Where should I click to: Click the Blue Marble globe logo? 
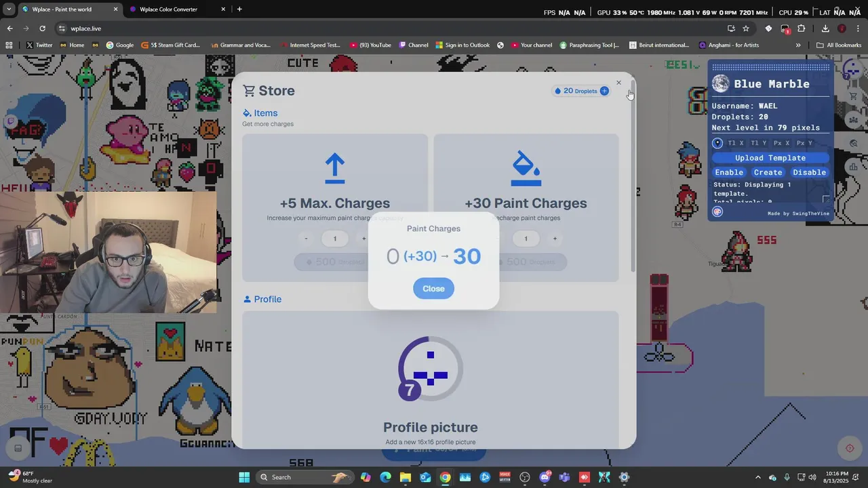pos(721,84)
